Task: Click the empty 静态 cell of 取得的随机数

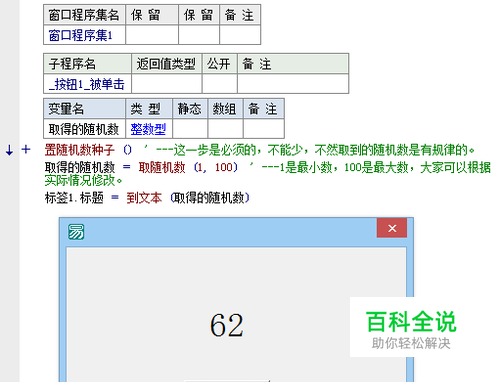Action: 190,129
